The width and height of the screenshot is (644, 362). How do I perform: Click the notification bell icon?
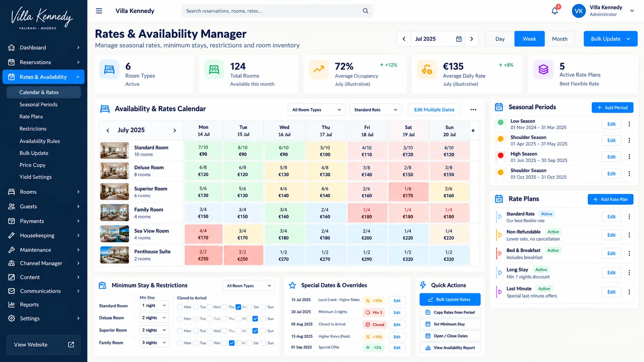pos(555,11)
